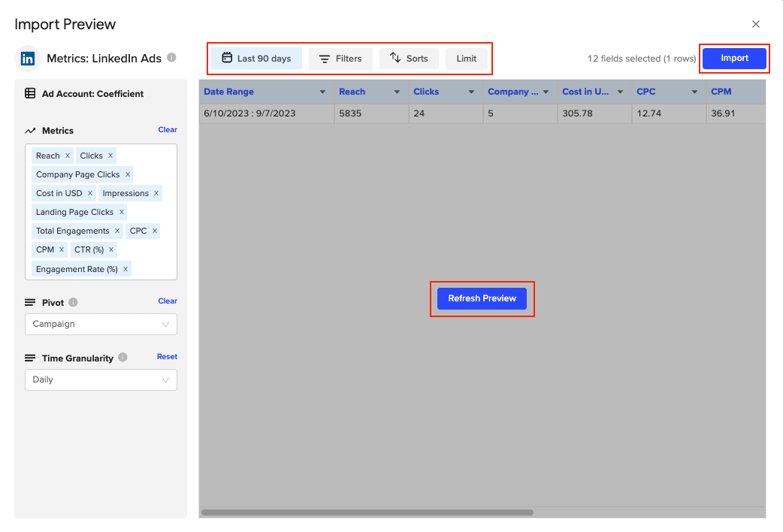This screenshot has height=532, width=783.
Task: Expand the Clicks column menu arrow
Action: (x=471, y=92)
